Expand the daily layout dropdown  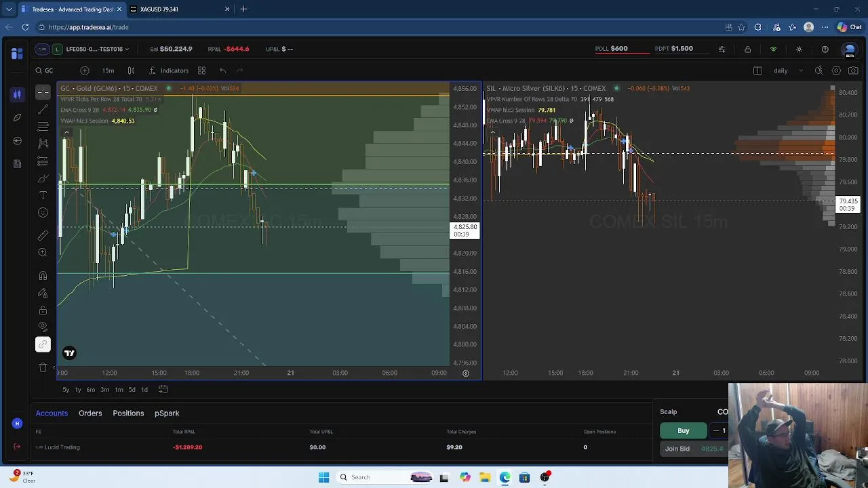click(x=789, y=70)
